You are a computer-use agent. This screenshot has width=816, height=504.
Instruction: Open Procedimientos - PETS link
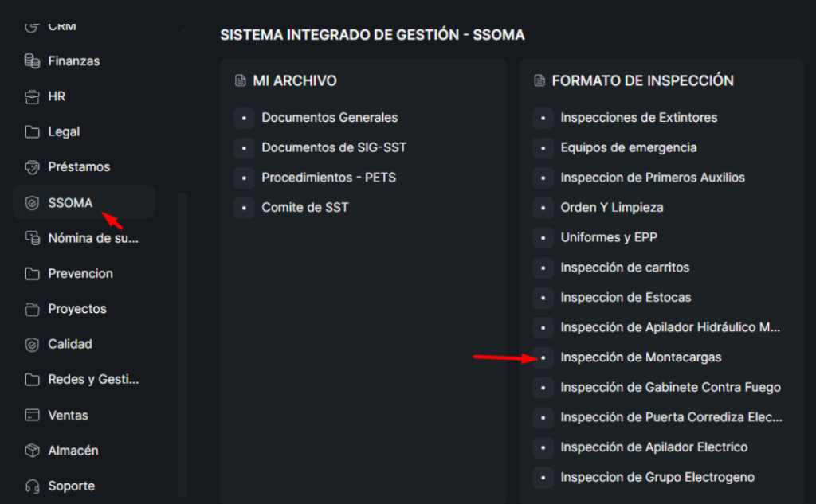pos(328,178)
